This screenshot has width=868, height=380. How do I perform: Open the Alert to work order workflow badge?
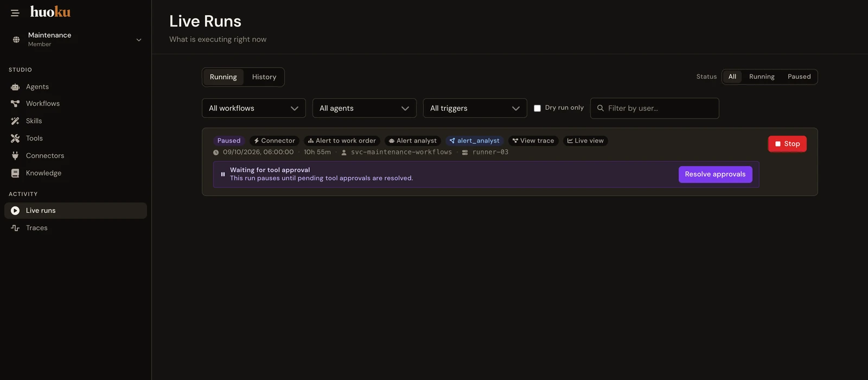tap(342, 141)
